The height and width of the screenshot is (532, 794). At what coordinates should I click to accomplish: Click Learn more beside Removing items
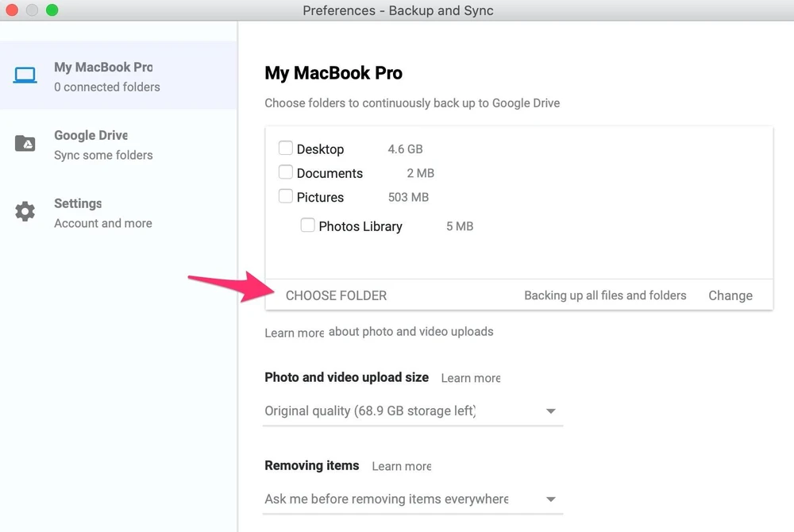click(x=402, y=466)
